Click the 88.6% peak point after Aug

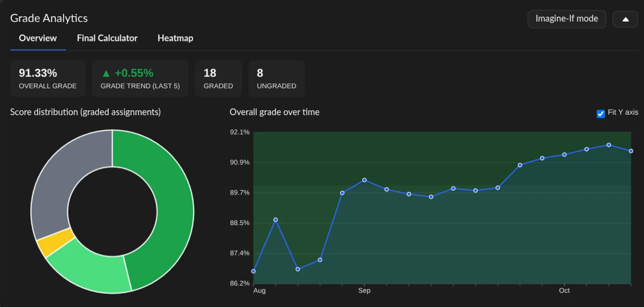[x=275, y=220]
